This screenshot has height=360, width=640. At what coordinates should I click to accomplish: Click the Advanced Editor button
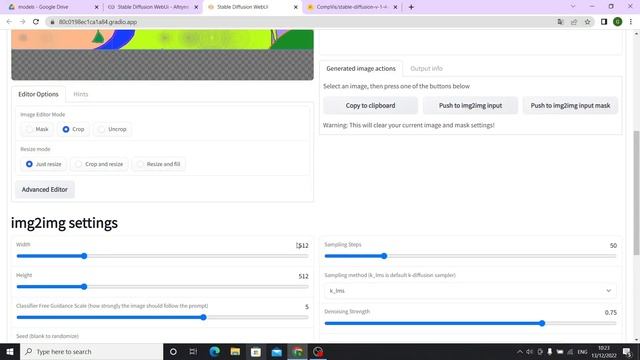pyautogui.click(x=45, y=189)
